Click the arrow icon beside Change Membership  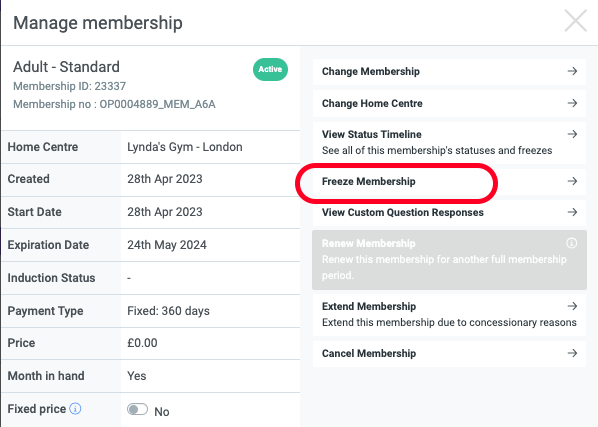(x=572, y=71)
